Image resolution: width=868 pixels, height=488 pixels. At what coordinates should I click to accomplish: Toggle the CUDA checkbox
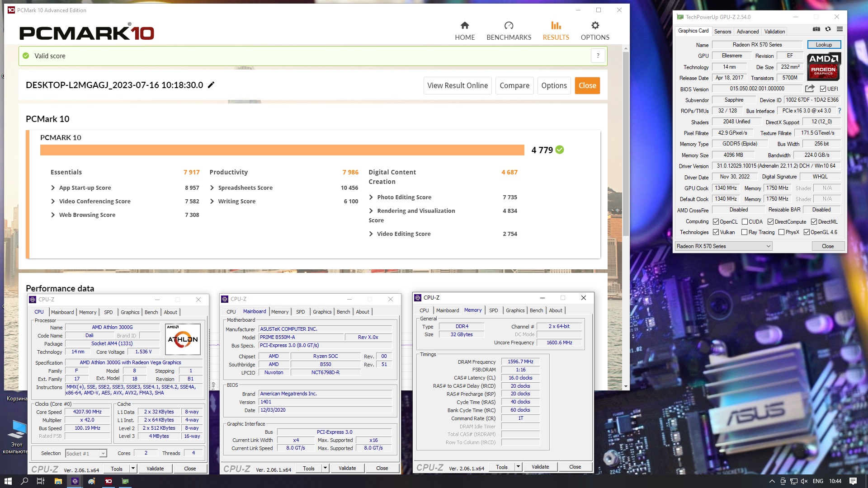tap(745, 222)
